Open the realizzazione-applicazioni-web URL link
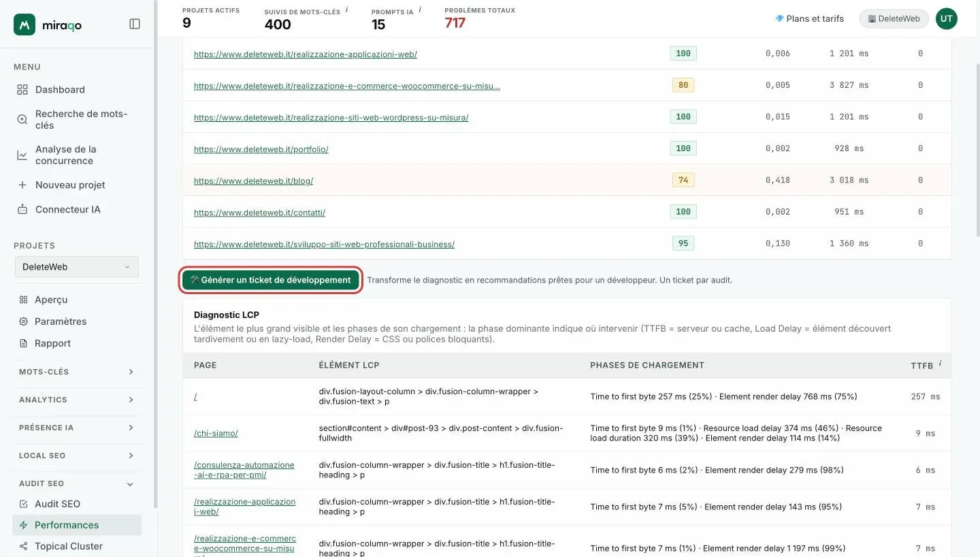This screenshot has width=980, height=557. coord(305,54)
